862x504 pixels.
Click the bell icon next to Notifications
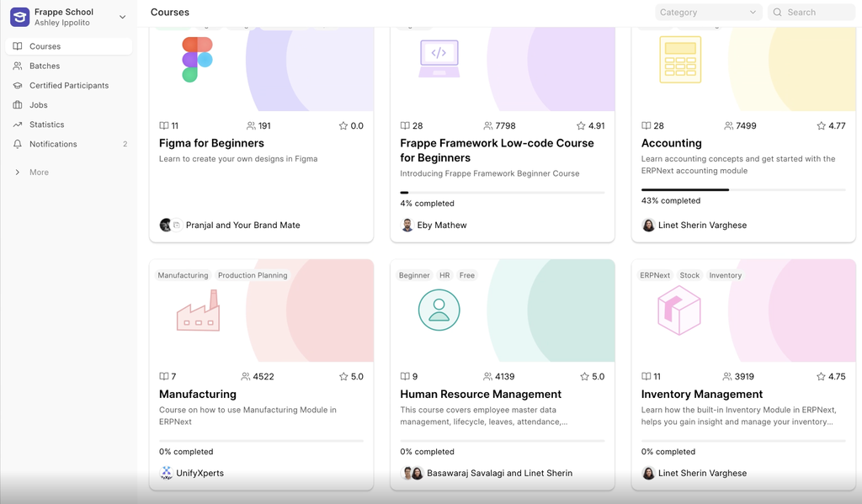point(18,144)
